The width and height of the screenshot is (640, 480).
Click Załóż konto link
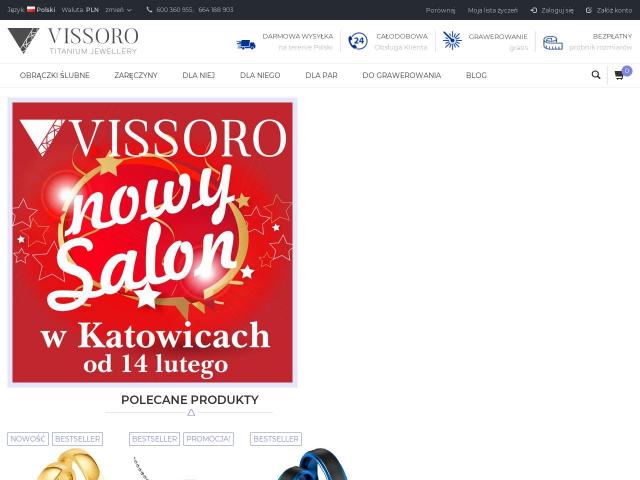pos(614,10)
